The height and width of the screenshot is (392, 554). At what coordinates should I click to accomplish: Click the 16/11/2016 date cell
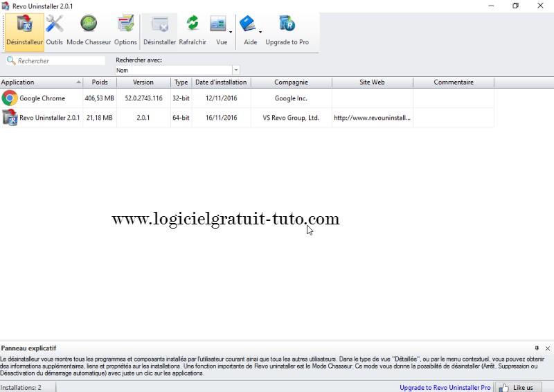point(221,118)
